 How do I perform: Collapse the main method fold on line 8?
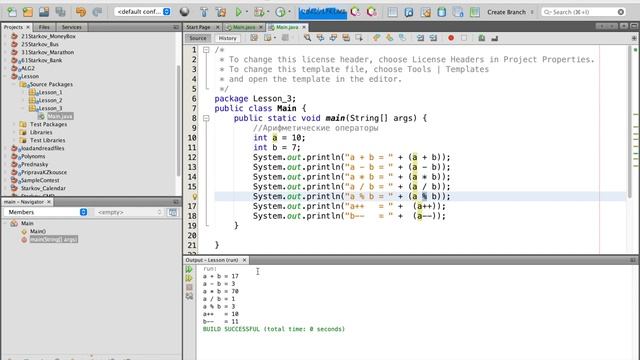click(206, 118)
